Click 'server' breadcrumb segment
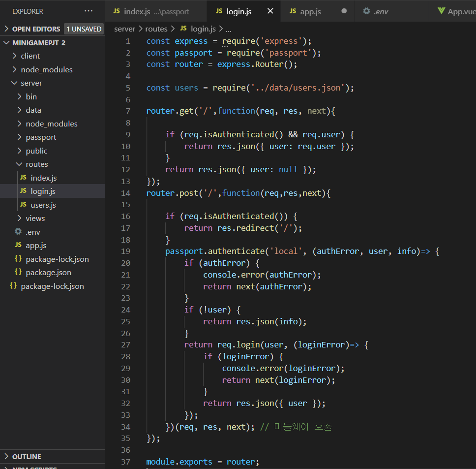Image resolution: width=476 pixels, height=469 pixels. click(x=124, y=29)
